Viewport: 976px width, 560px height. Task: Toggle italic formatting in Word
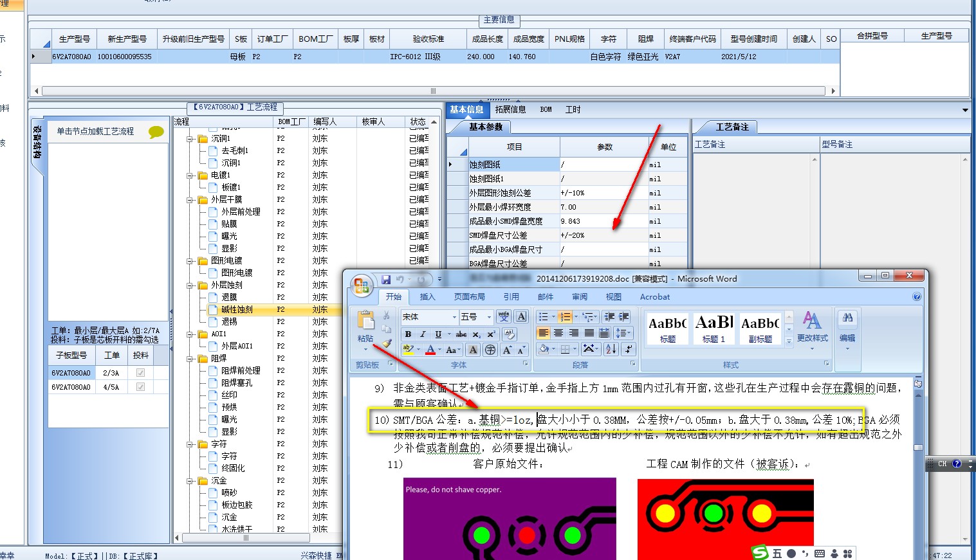tap(423, 334)
